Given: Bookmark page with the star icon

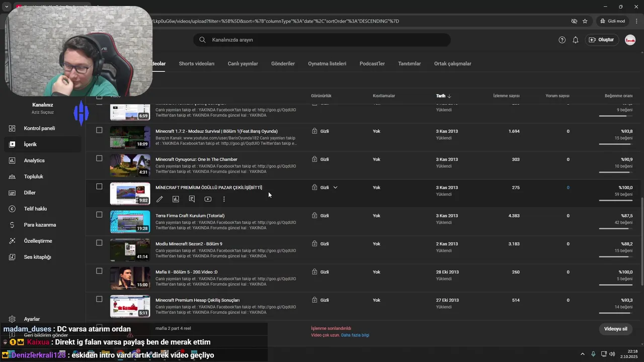Looking at the screenshot, I should click(585, 21).
